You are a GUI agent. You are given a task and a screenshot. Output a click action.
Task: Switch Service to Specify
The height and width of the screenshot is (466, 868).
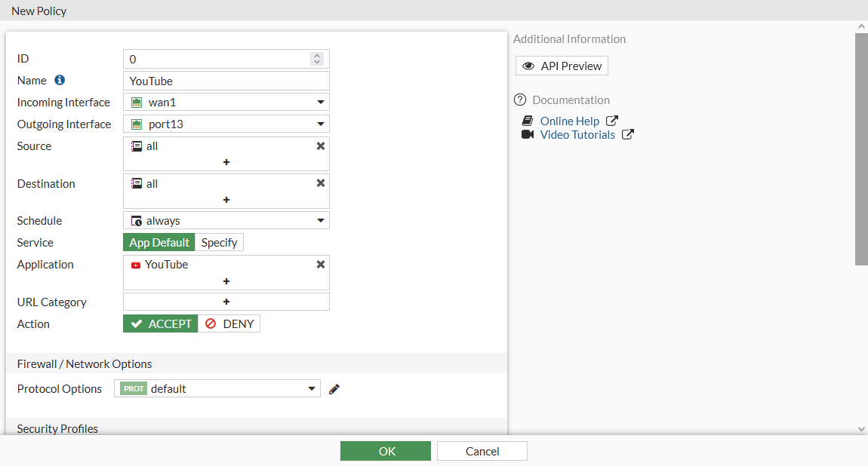coord(219,242)
